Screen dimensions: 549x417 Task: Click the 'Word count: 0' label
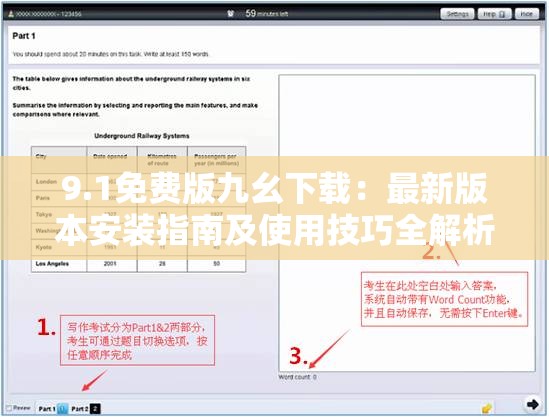pyautogui.click(x=298, y=377)
